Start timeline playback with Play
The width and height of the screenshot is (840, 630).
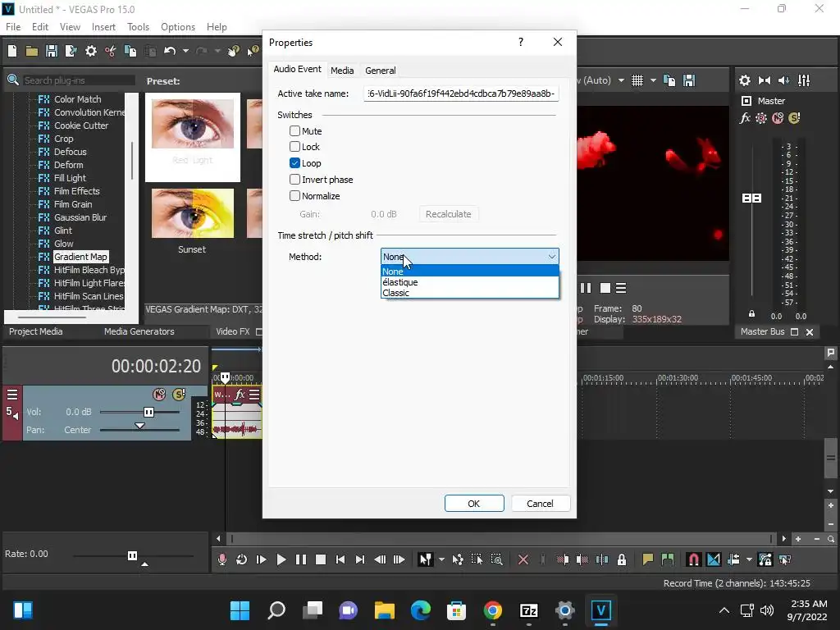pos(281,559)
